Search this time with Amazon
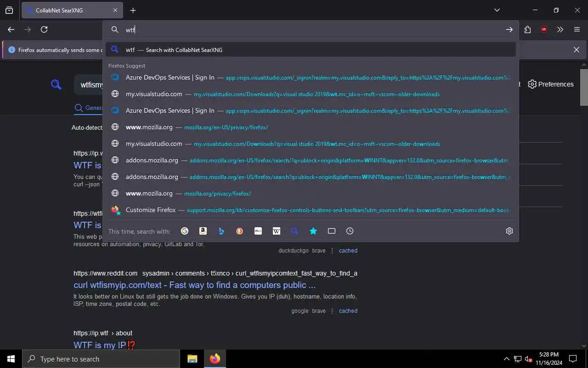 [x=203, y=231]
